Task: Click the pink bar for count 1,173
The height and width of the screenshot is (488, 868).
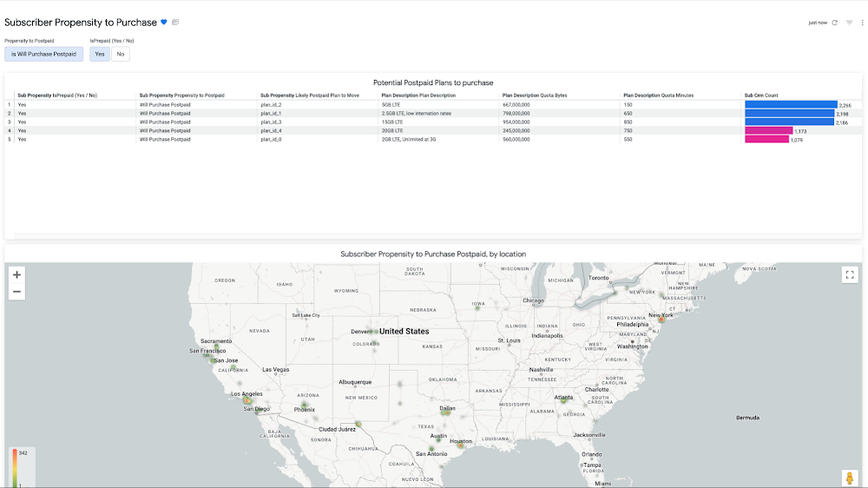Action: click(769, 131)
